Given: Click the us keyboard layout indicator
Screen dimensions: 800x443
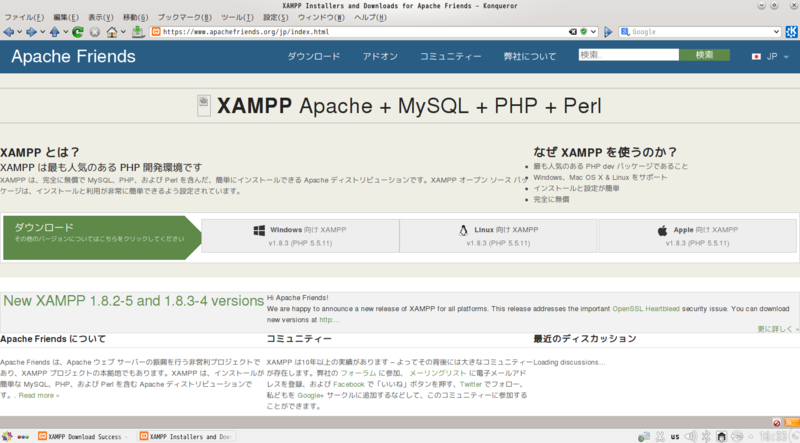Looking at the screenshot, I should coord(675,437).
